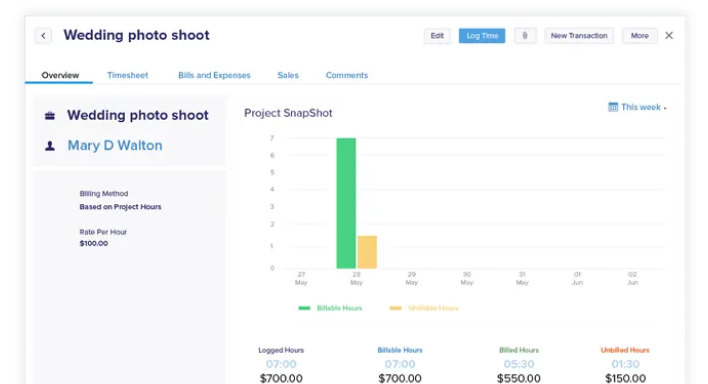Close the project panel with X

pyautogui.click(x=669, y=35)
